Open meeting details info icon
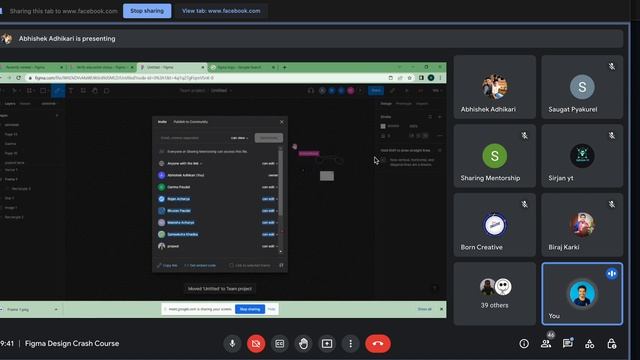This screenshot has height=360, width=640. pos(524,344)
